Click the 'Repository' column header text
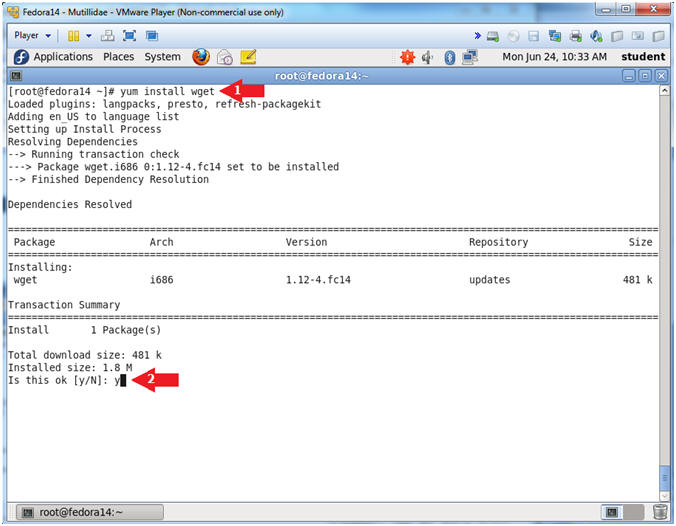This screenshot has height=526, width=676. 498,242
